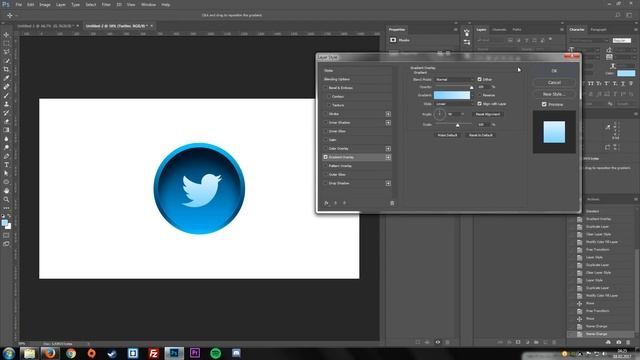Image resolution: width=640 pixels, height=360 pixels.
Task: Click the fx icon in Layer Style dialog
Action: click(x=326, y=203)
